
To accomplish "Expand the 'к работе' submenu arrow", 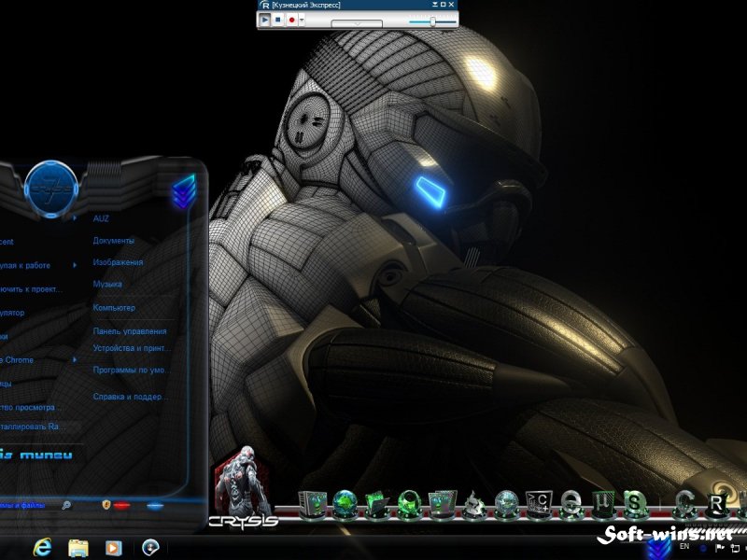I will (x=75, y=265).
